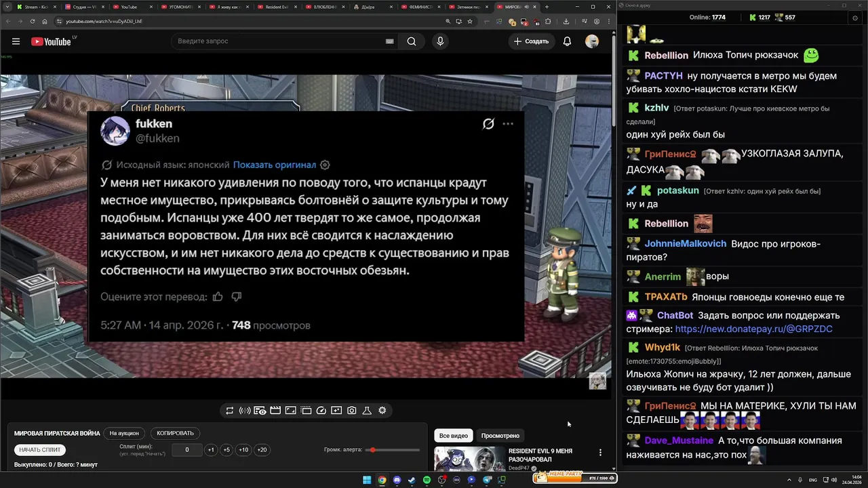Add one minute with +1 button
This screenshot has width=868, height=488.
click(x=211, y=450)
